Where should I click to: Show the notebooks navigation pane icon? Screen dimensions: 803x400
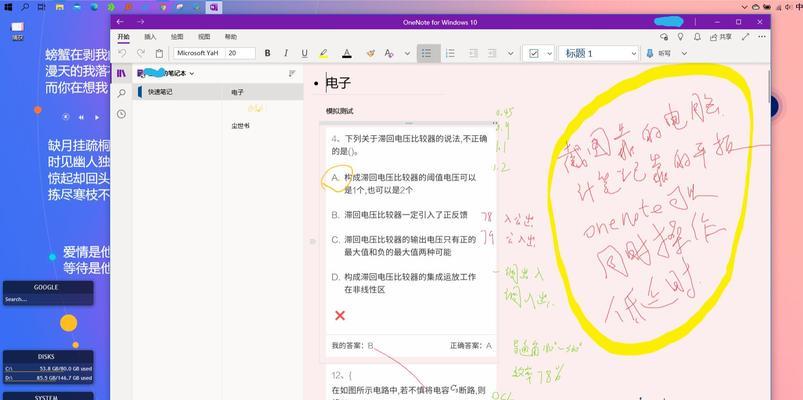click(x=121, y=73)
